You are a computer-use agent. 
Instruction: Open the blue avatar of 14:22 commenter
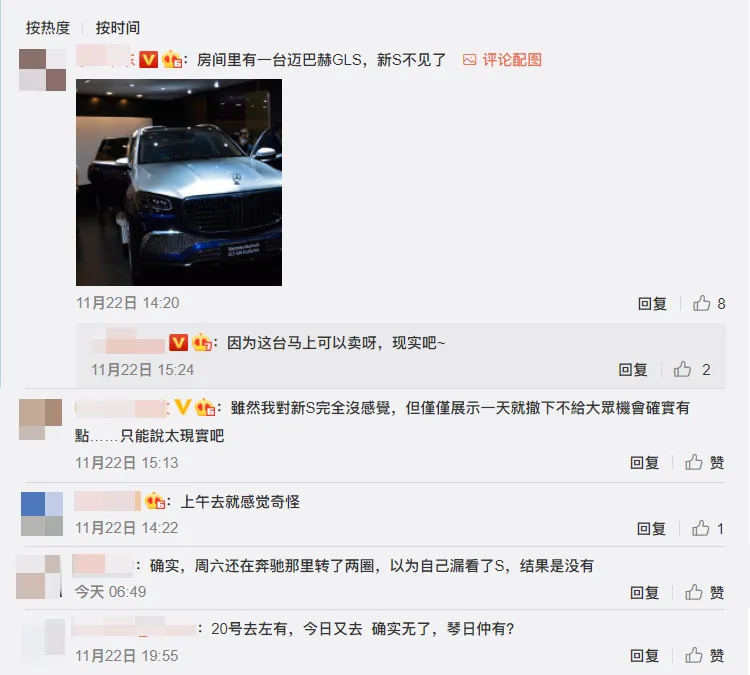pyautogui.click(x=42, y=513)
